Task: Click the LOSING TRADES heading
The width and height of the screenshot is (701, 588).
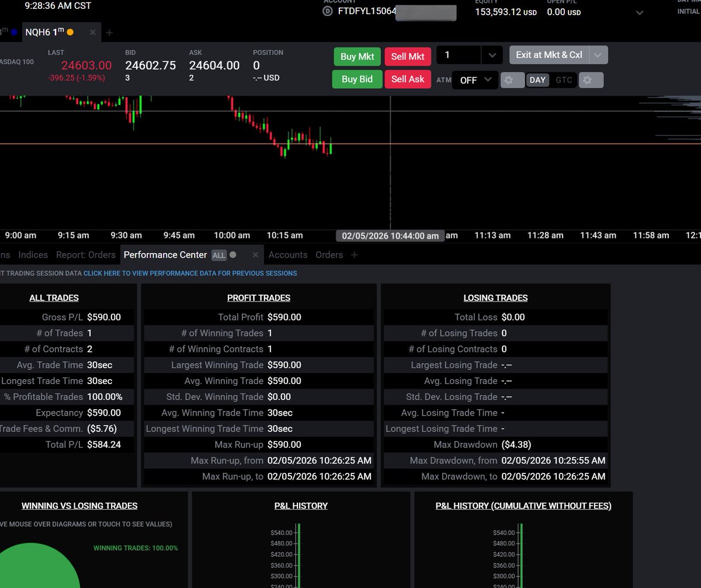Action: click(x=495, y=298)
